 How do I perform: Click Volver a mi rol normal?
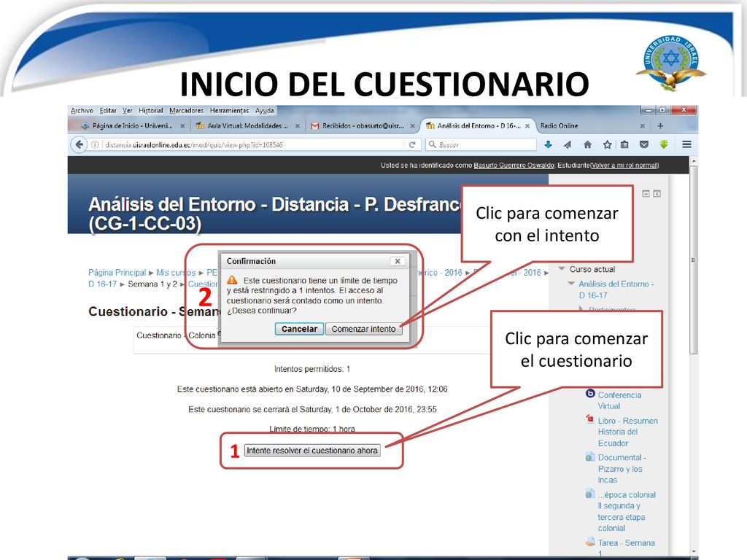(x=624, y=166)
